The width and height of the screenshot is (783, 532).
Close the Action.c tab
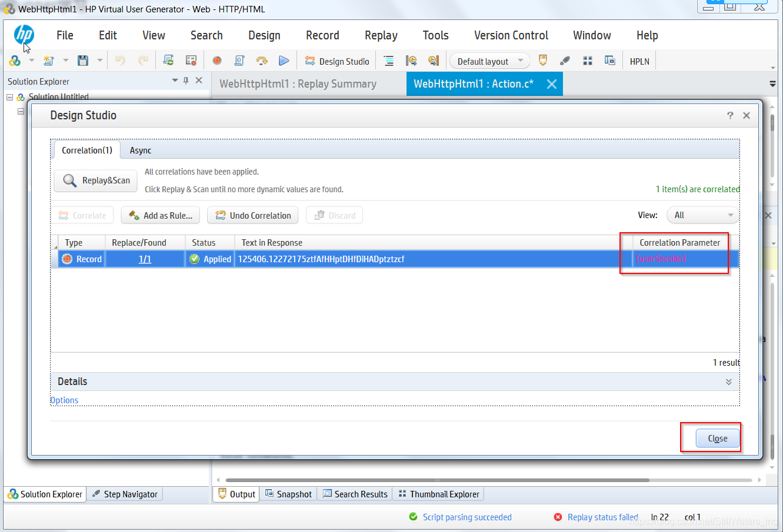point(551,84)
